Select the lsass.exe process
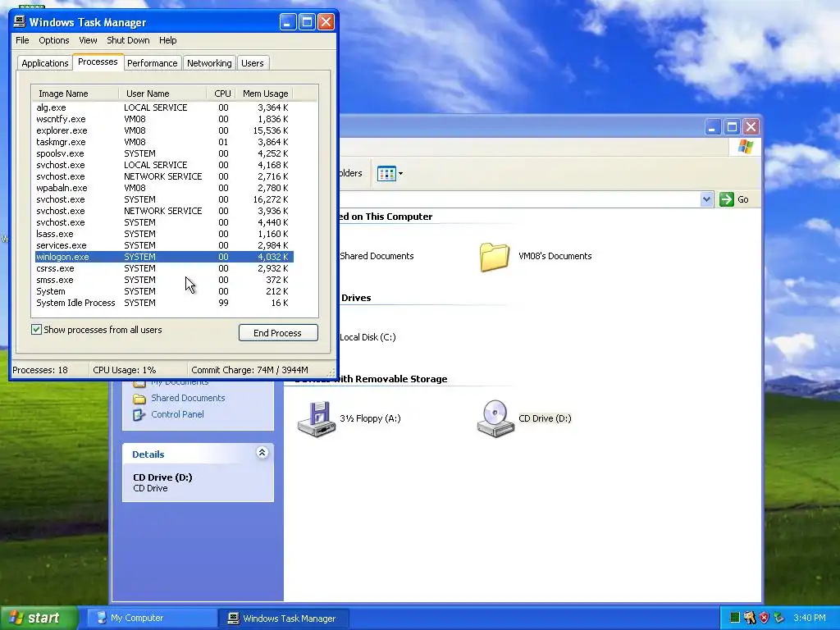The width and height of the screenshot is (840, 630). pyautogui.click(x=164, y=234)
